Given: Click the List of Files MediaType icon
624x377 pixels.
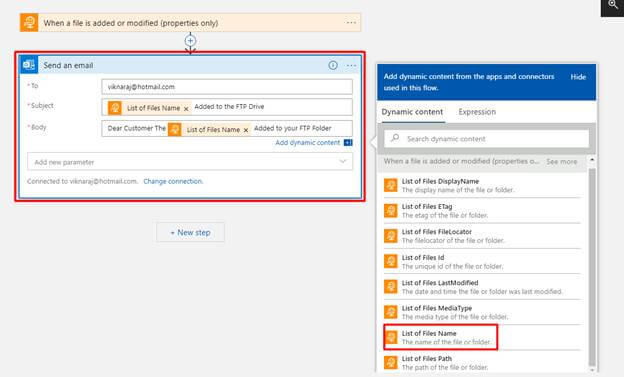Looking at the screenshot, I should (x=391, y=312).
